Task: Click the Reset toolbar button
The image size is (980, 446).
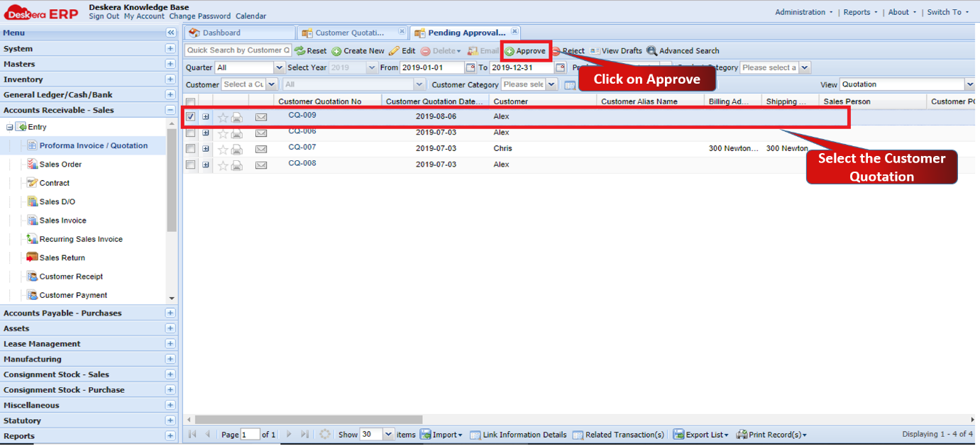Action: 311,51
